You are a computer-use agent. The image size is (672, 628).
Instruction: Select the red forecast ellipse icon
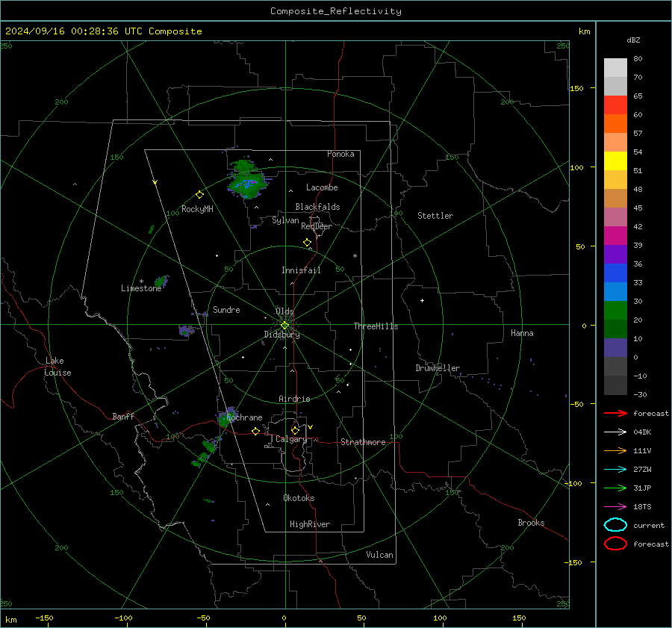click(615, 544)
